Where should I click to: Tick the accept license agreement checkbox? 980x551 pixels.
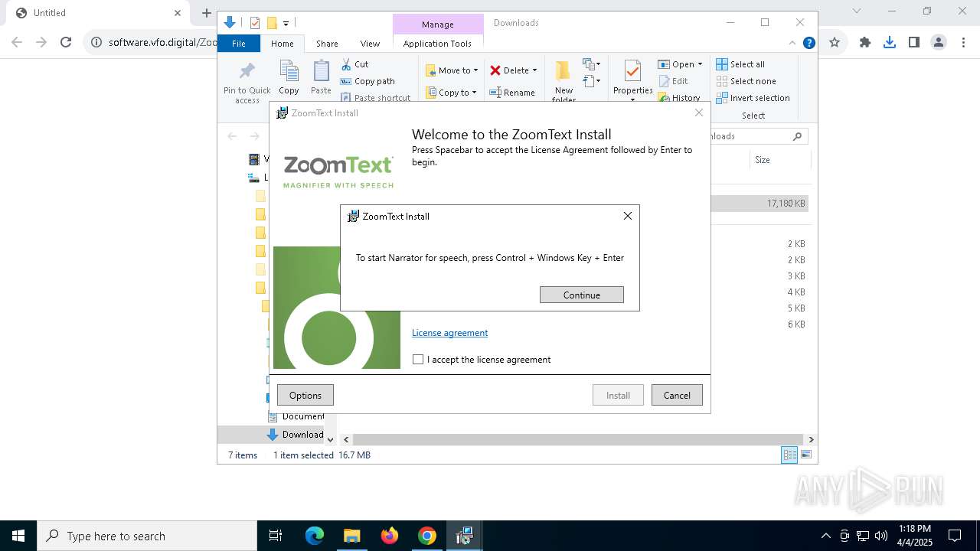[418, 360]
